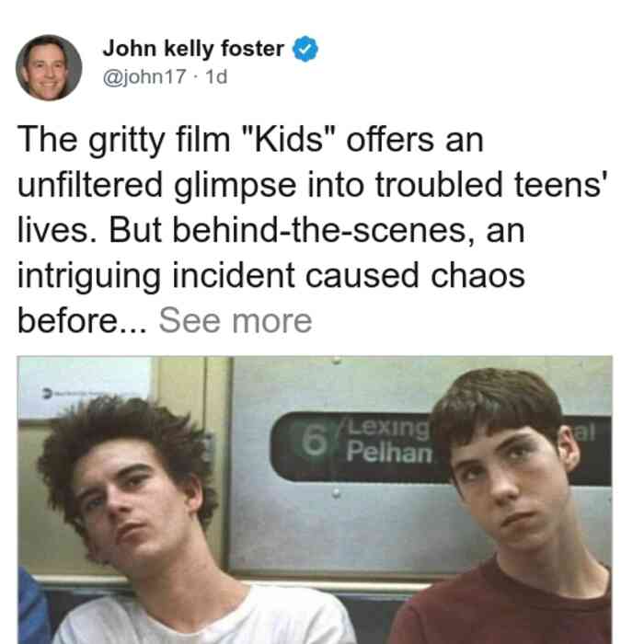
Task: Click "The gritty film" opening text
Action: click(x=123, y=141)
